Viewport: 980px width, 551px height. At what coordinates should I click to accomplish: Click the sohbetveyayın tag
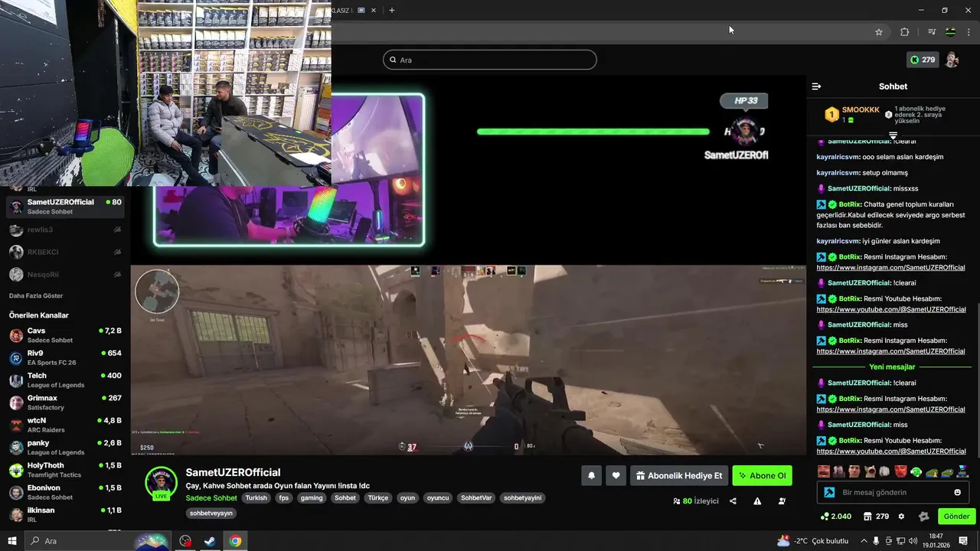(211, 513)
